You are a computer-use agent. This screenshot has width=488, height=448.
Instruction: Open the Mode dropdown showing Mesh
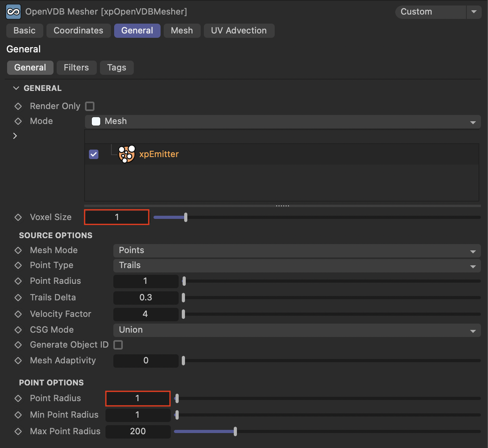click(x=283, y=121)
